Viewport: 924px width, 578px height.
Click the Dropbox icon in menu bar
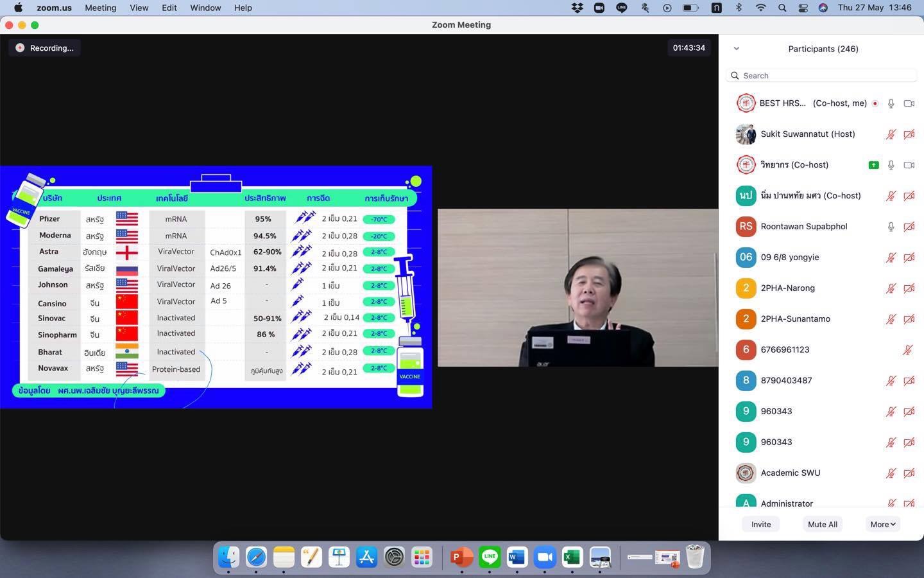tap(577, 8)
